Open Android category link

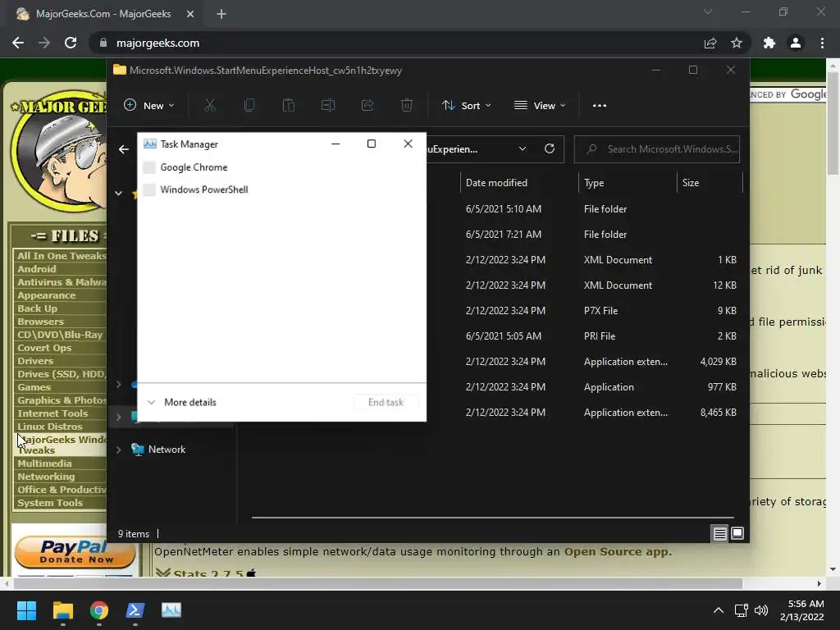click(36, 269)
